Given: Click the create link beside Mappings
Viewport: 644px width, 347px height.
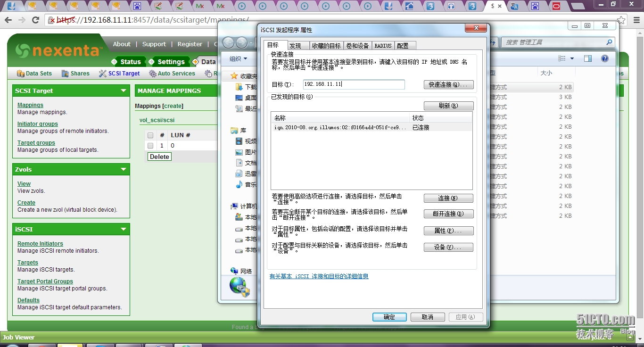Looking at the screenshot, I should coord(173,106).
